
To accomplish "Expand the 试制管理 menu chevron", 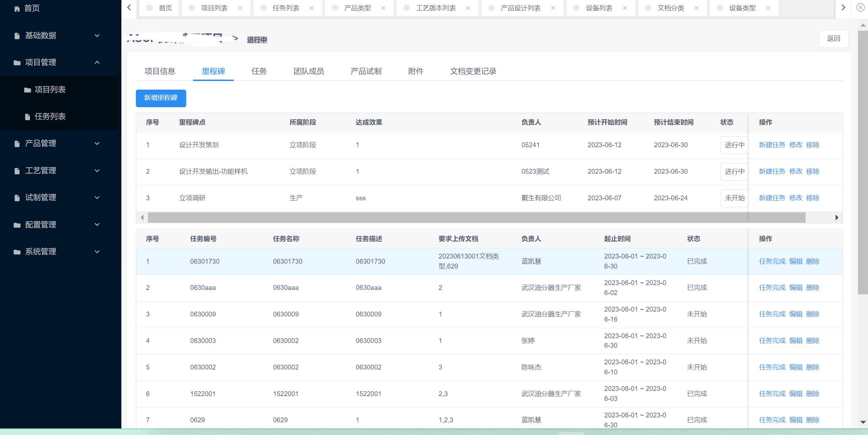I will tap(97, 198).
